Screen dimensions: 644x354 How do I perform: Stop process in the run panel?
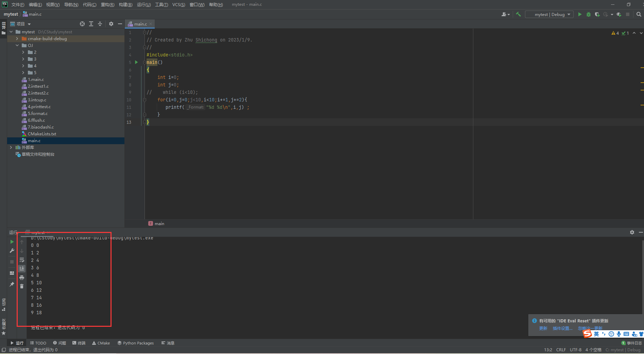tap(12, 262)
